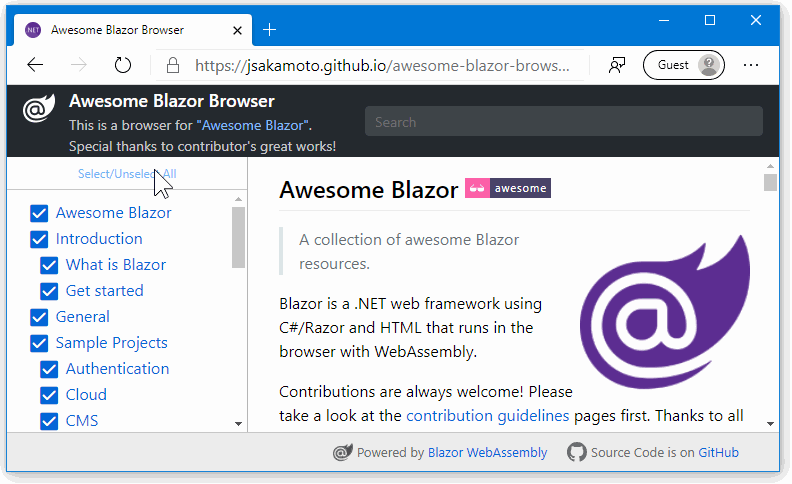Click the Forward navigation arrow
Image resolution: width=792 pixels, height=484 pixels.
point(78,65)
